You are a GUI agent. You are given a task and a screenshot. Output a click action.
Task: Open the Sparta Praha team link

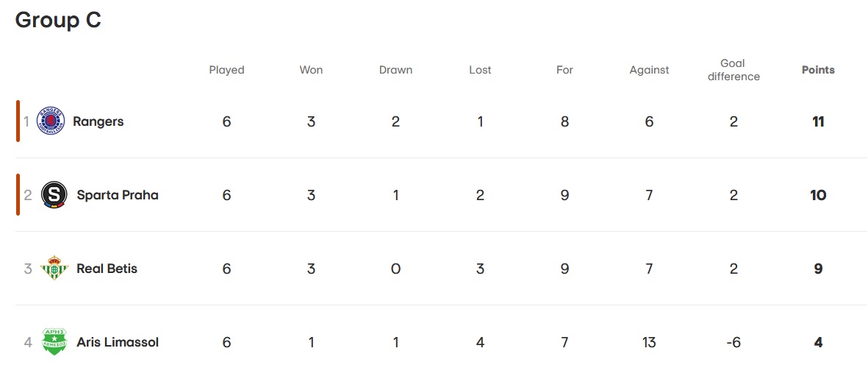coord(118,195)
